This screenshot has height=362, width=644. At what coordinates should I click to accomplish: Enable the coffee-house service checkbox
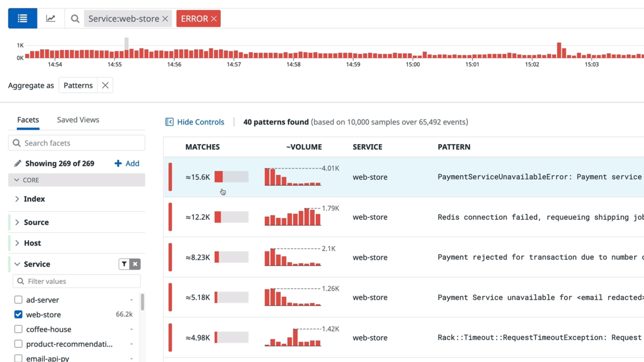click(x=18, y=329)
